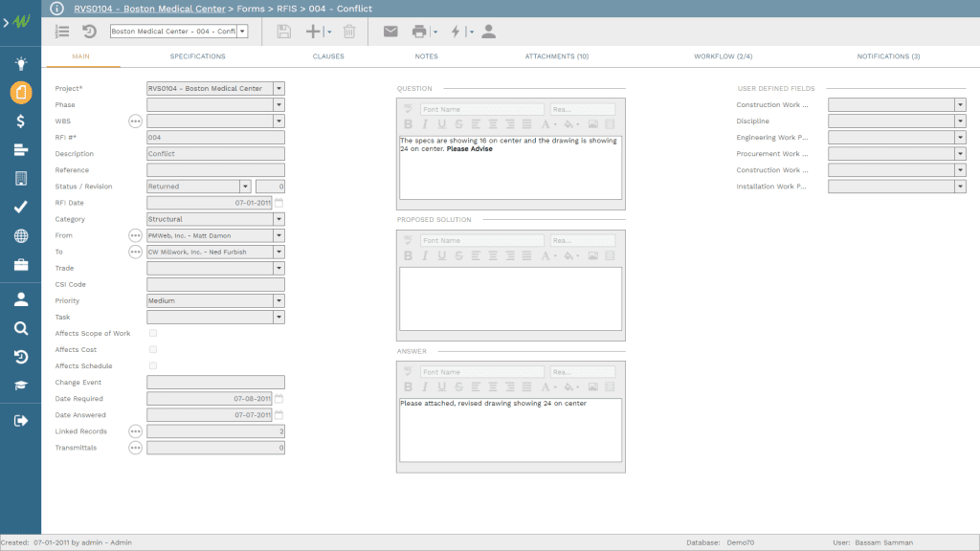
Task: Expand the Trade dropdown
Action: click(279, 268)
